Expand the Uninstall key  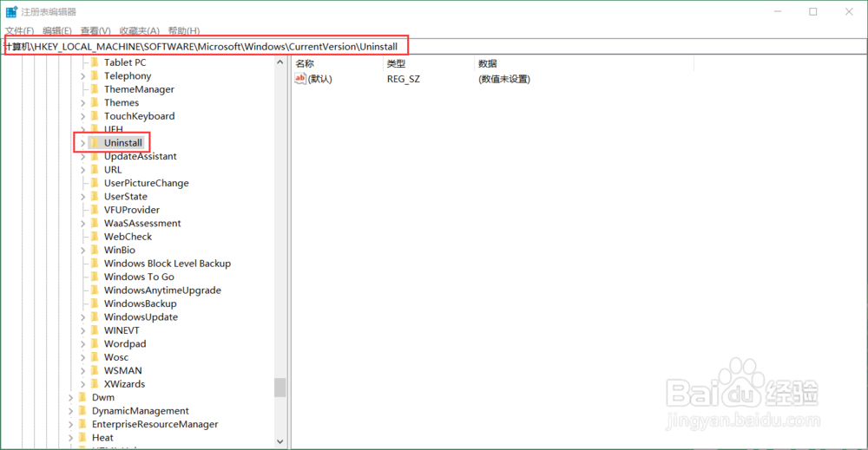coord(83,143)
